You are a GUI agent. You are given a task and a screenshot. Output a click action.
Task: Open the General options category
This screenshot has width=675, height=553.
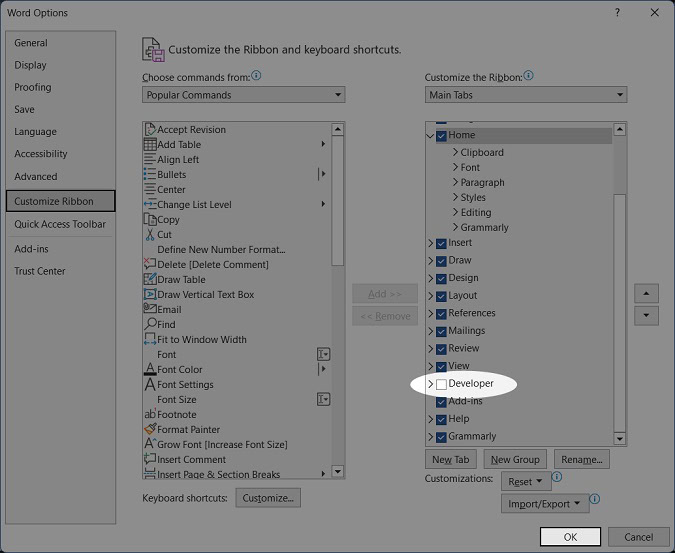[31, 43]
